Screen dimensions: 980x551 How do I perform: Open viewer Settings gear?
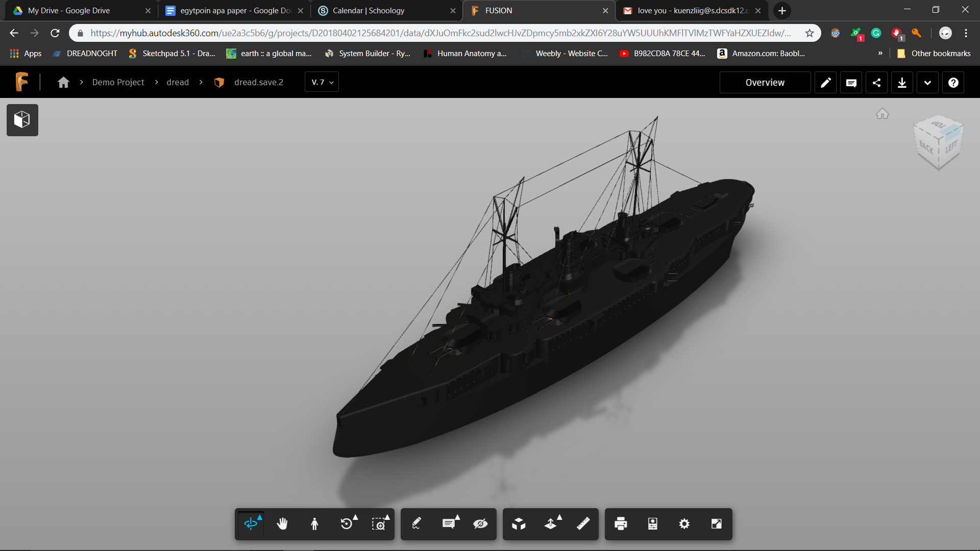point(684,524)
